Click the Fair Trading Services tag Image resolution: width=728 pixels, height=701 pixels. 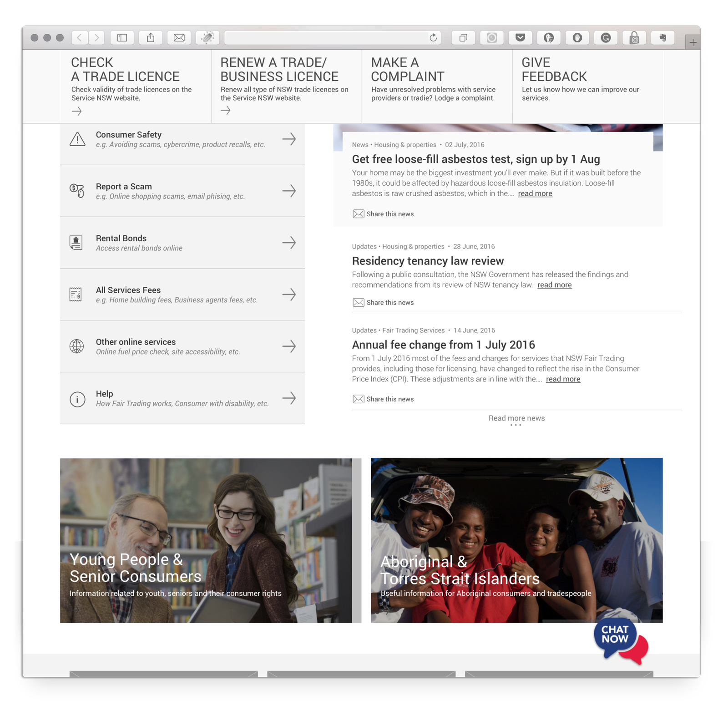point(413,330)
